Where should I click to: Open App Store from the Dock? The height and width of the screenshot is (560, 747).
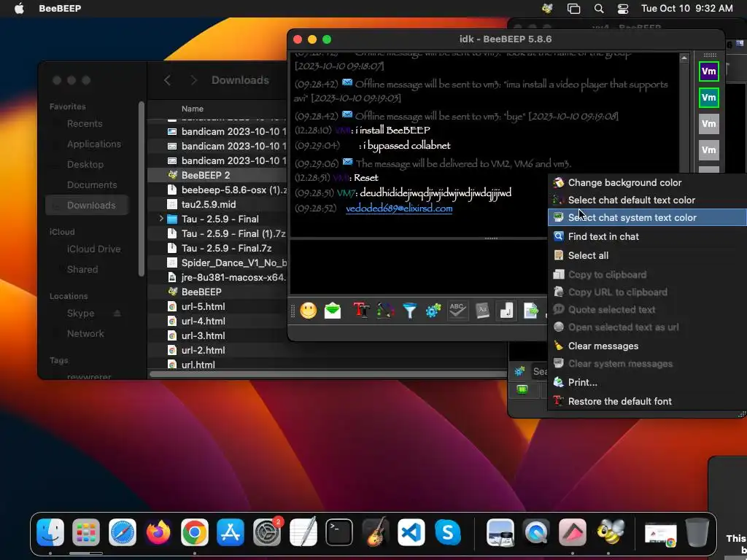231,532
